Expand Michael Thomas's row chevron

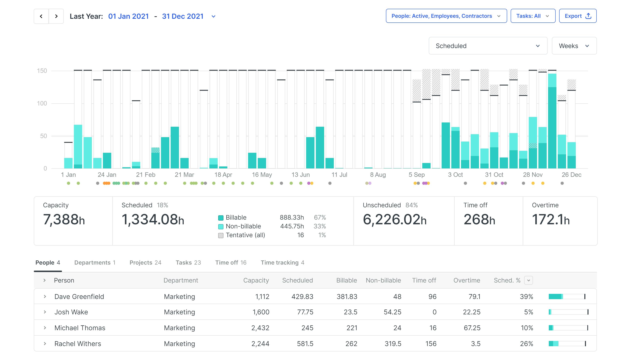(45, 328)
